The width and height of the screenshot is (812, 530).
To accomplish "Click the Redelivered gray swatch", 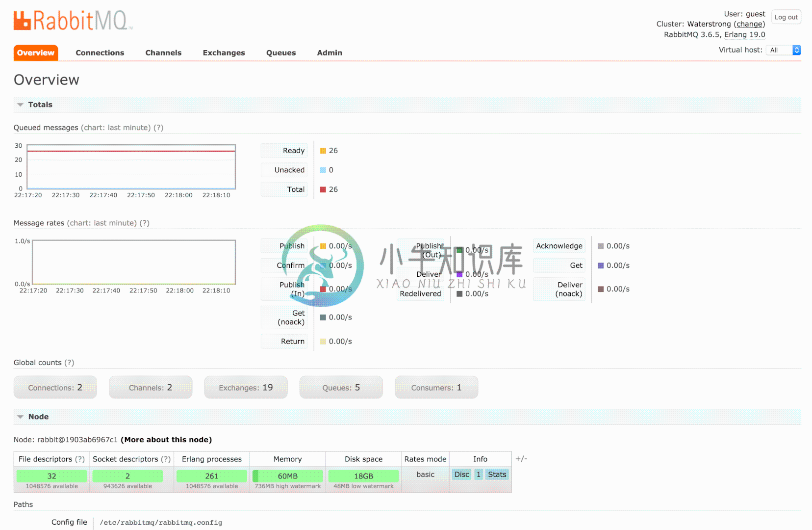I will coord(459,294).
